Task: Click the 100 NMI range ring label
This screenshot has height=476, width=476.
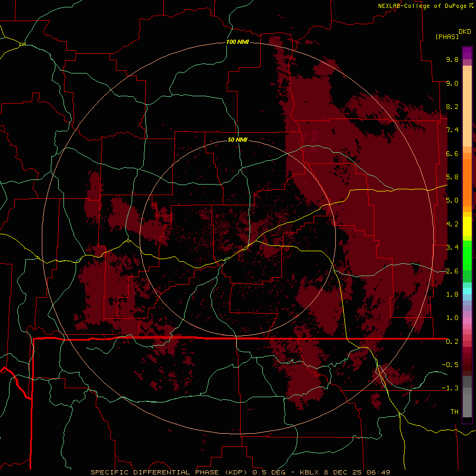Action: coord(237,42)
